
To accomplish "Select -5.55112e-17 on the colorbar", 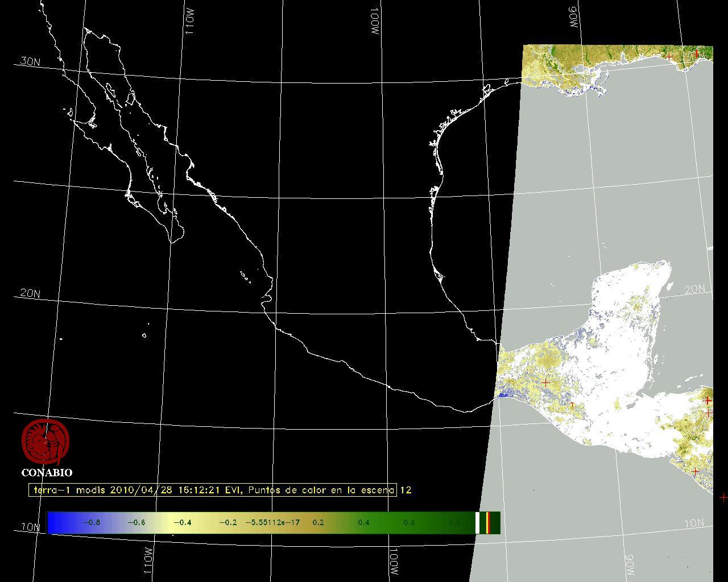I will tap(272, 522).
